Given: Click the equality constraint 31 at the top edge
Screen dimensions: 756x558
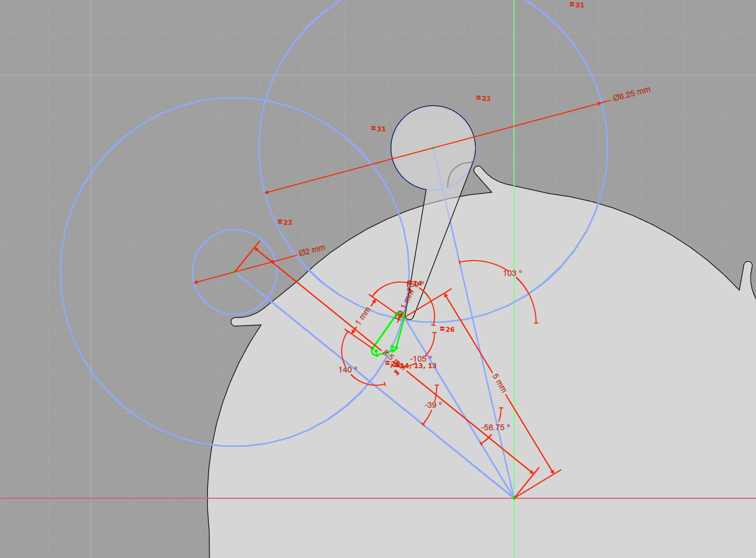Looking at the screenshot, I should tap(576, 5).
